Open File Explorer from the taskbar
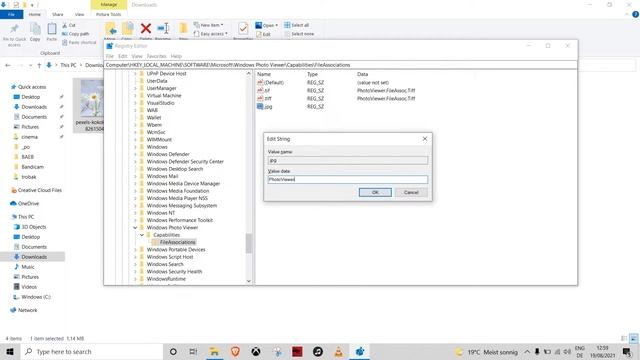 (214, 352)
